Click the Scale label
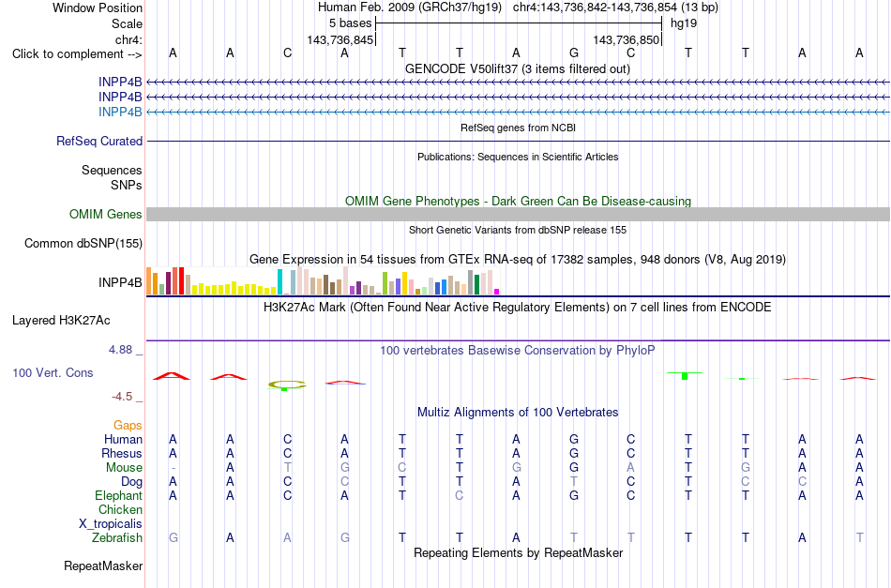The height and width of the screenshot is (588, 891). 127,23
